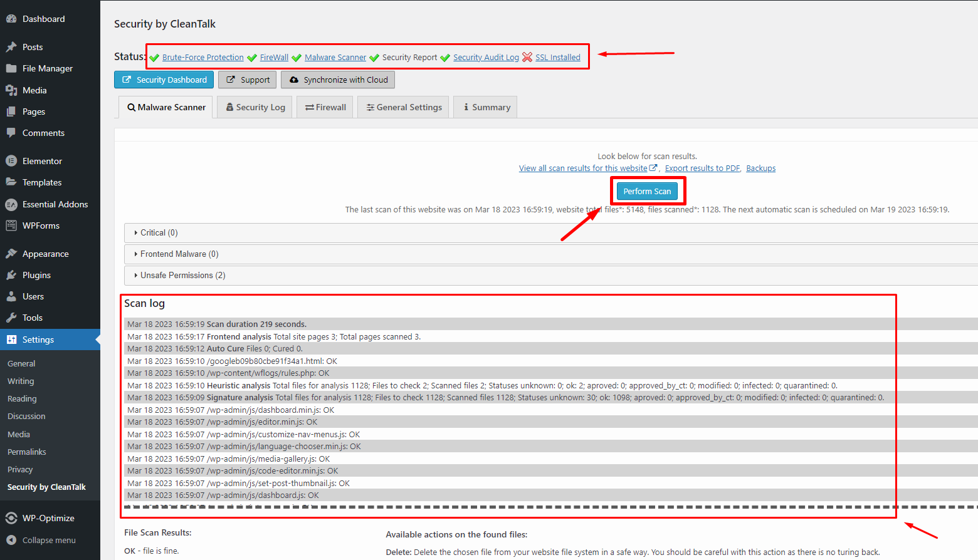Switch to the Security Log tab

[255, 107]
